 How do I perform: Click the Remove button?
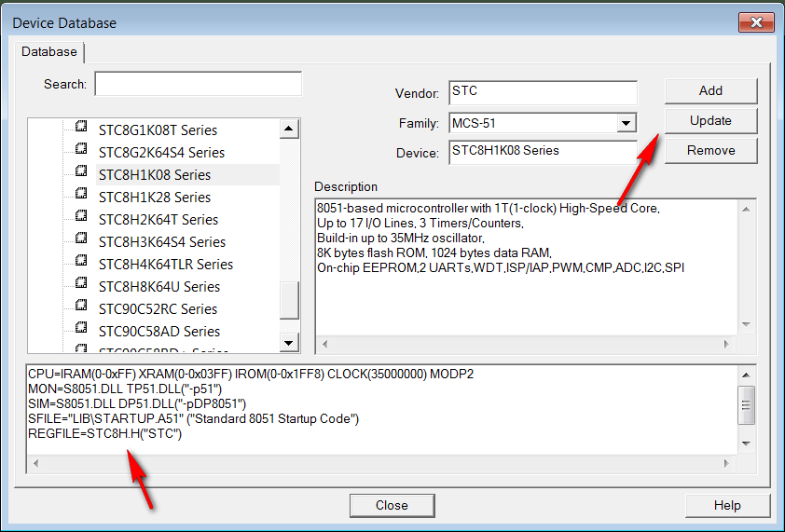710,151
